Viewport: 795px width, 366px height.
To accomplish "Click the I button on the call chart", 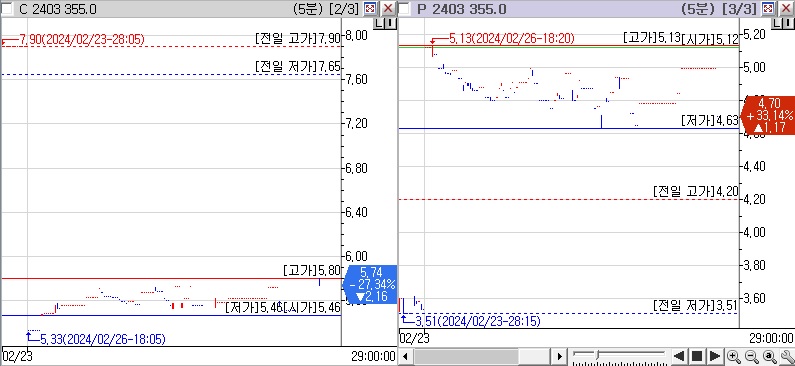I will tap(390, 23).
